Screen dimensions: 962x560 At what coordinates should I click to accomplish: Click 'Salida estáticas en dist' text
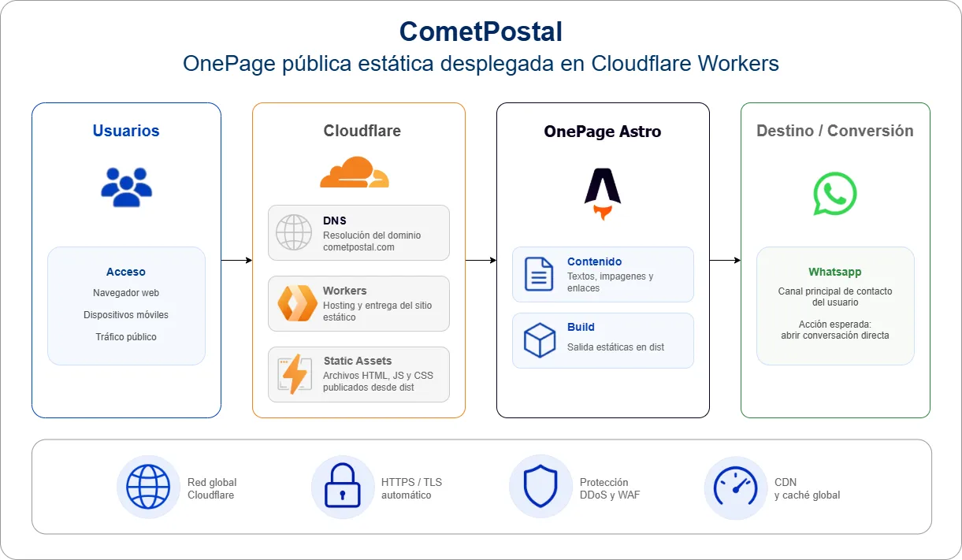click(616, 347)
